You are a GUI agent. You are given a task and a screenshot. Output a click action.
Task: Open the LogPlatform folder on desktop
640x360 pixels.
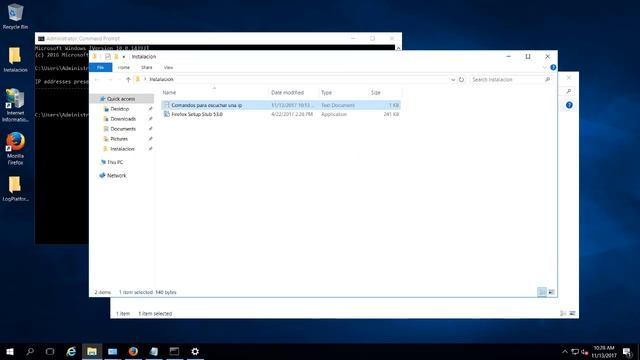coord(15,189)
